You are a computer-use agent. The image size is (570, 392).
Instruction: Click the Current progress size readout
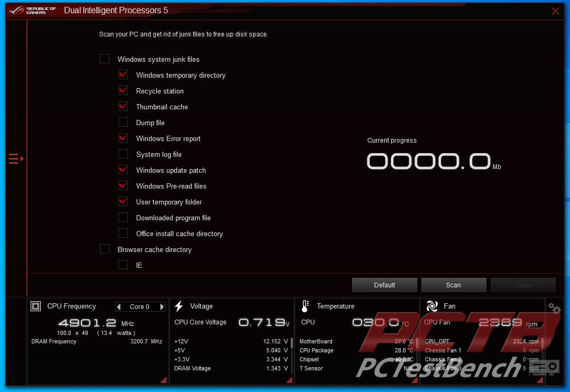[x=434, y=161]
